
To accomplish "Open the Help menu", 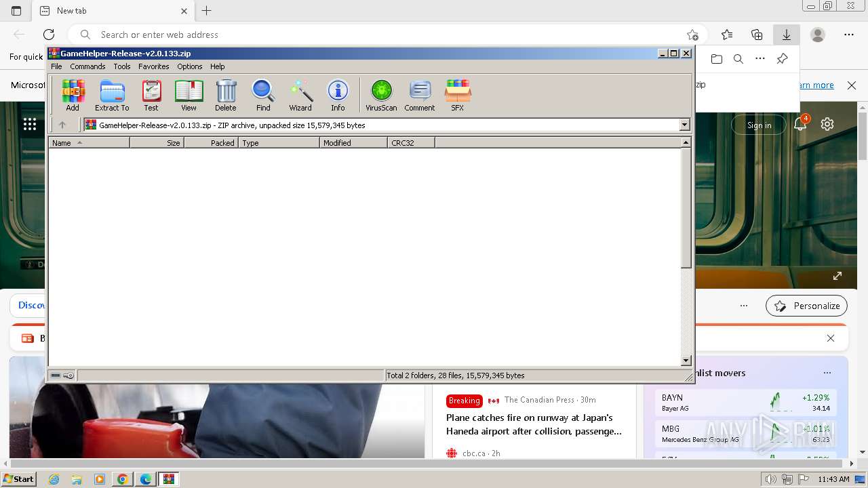I will pyautogui.click(x=217, y=66).
